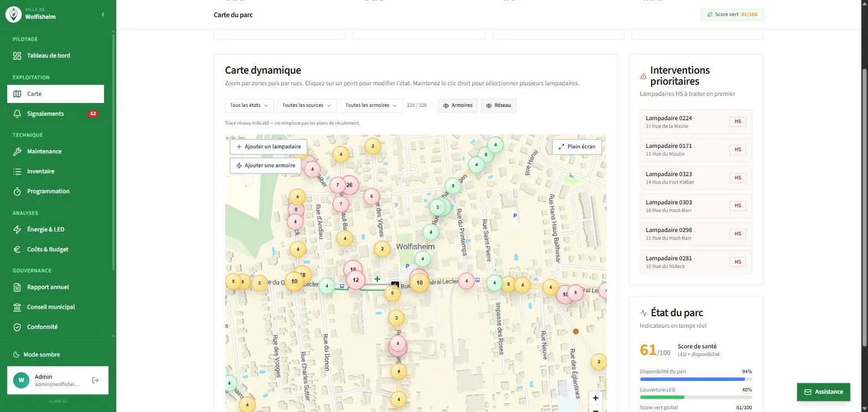
Task: Go to Maintenance section
Action: pos(55,152)
